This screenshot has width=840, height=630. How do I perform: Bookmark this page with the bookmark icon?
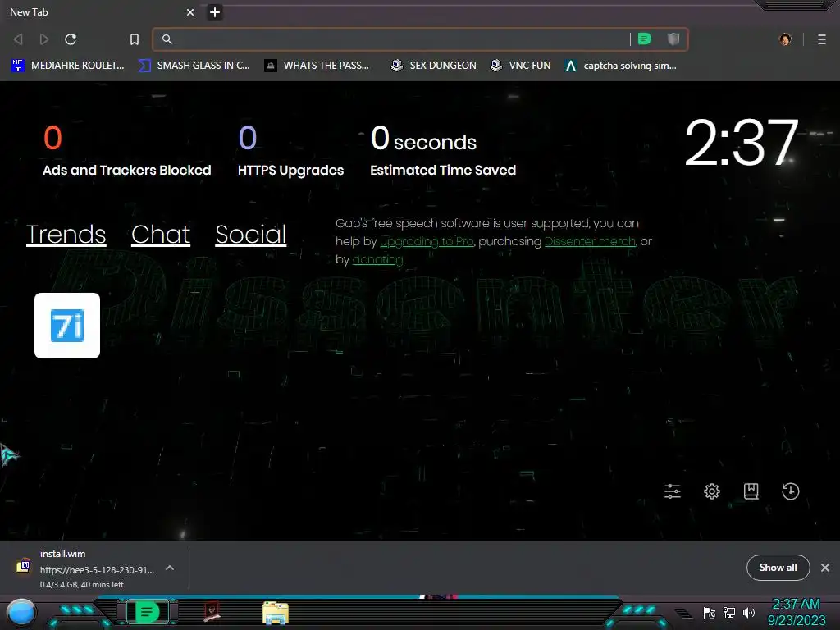point(135,39)
